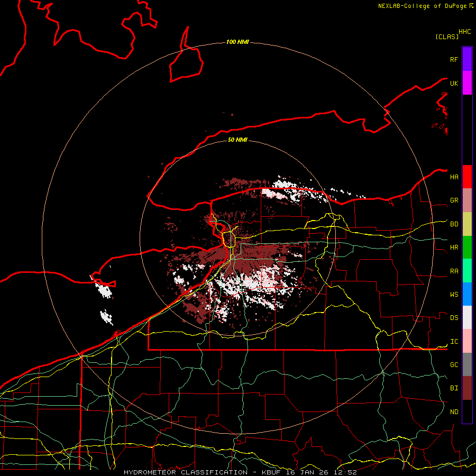
Task: Click the ND legend label
Action: pyautogui.click(x=454, y=412)
